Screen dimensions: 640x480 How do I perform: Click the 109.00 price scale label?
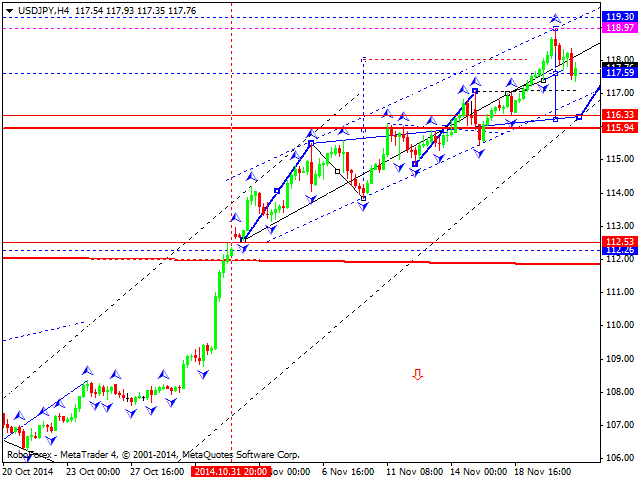pyautogui.click(x=621, y=358)
